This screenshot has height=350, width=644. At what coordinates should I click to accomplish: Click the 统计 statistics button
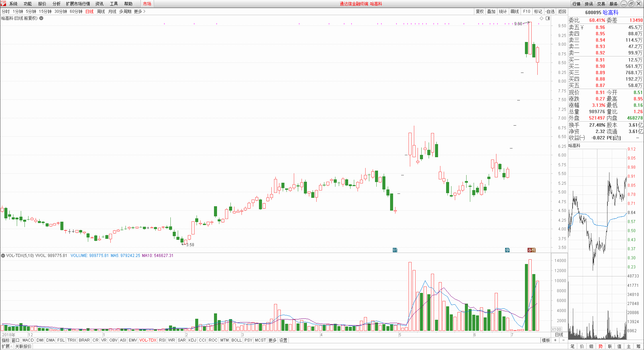pyautogui.click(x=503, y=11)
